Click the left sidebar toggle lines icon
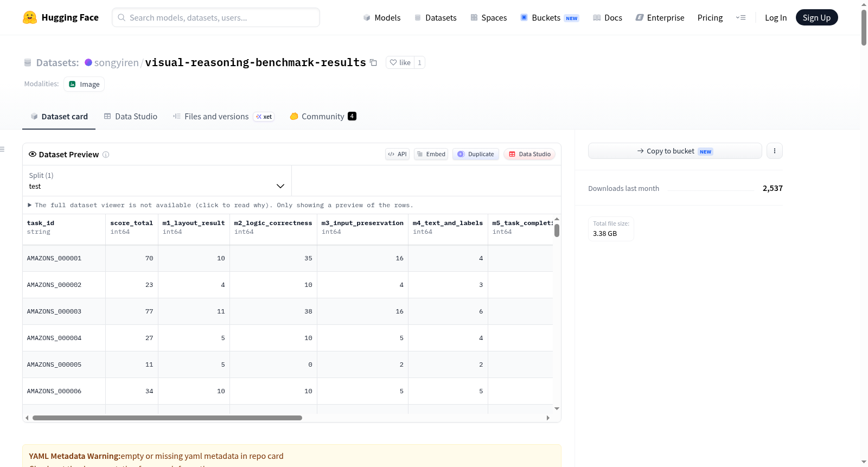 pyautogui.click(x=2, y=149)
